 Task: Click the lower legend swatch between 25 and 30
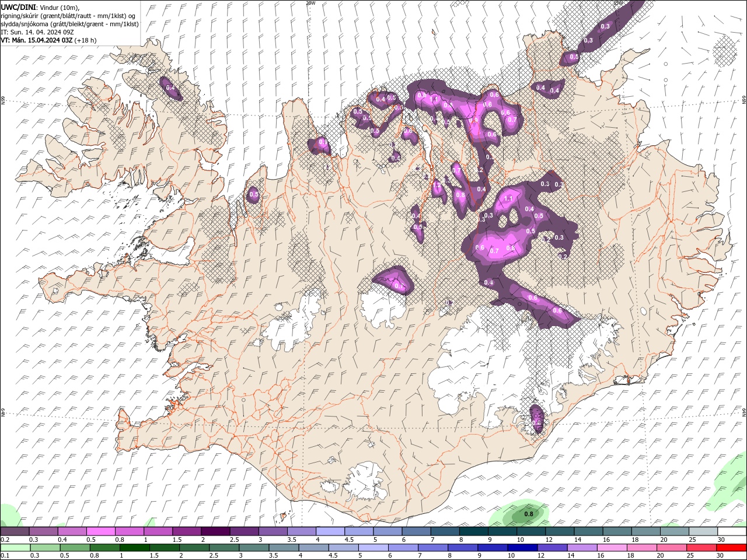[x=701, y=548]
